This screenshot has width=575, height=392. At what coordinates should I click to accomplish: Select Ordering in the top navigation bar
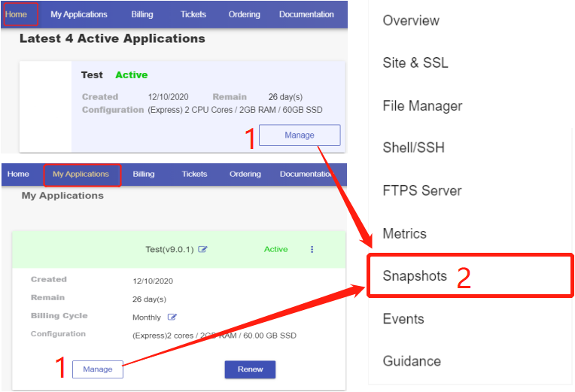(244, 14)
